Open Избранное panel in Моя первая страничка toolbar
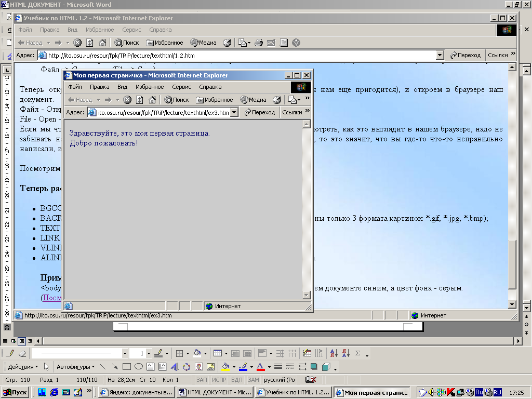Image resolution: width=532 pixels, height=399 pixels. point(215,100)
